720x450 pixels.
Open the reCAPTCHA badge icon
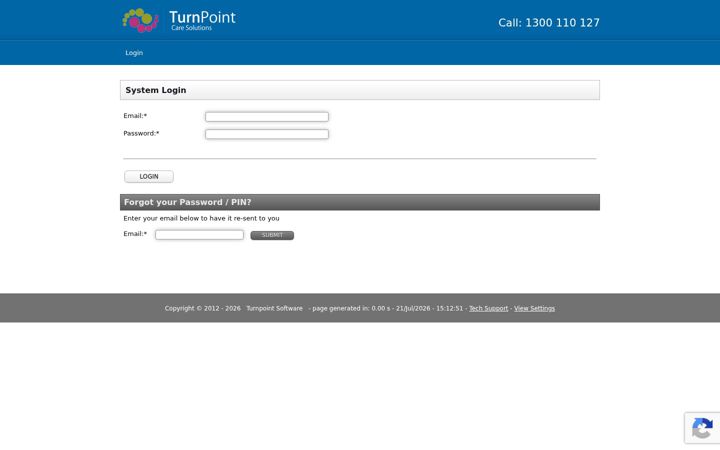tap(702, 428)
